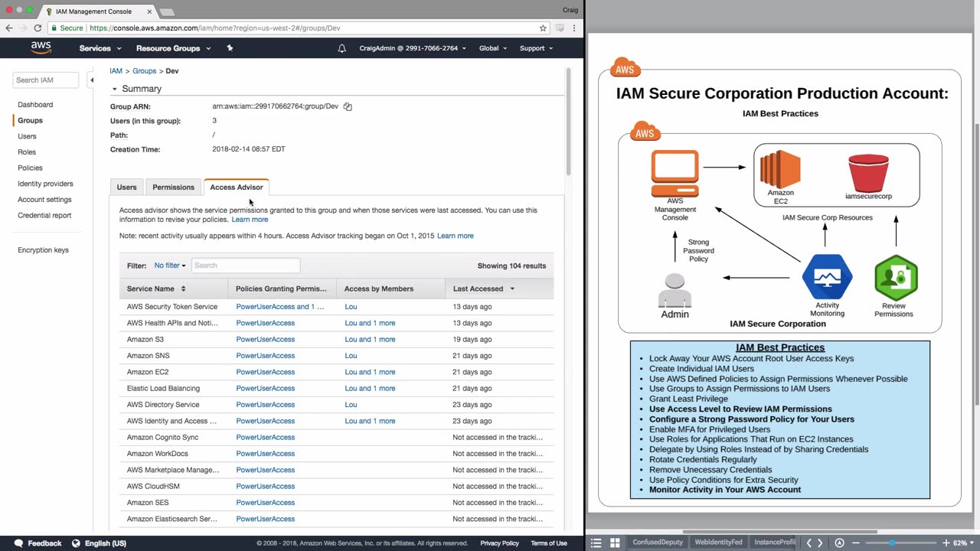Click the circular compass icon in the viewer toolbar
This screenshot has width=980, height=551.
click(x=839, y=543)
